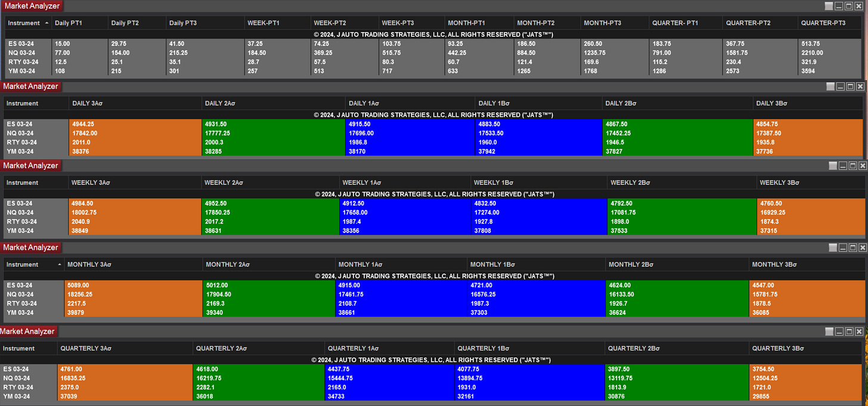Click the 15.00 cell under Daily PT1
This screenshot has height=406, width=868.
click(80, 44)
